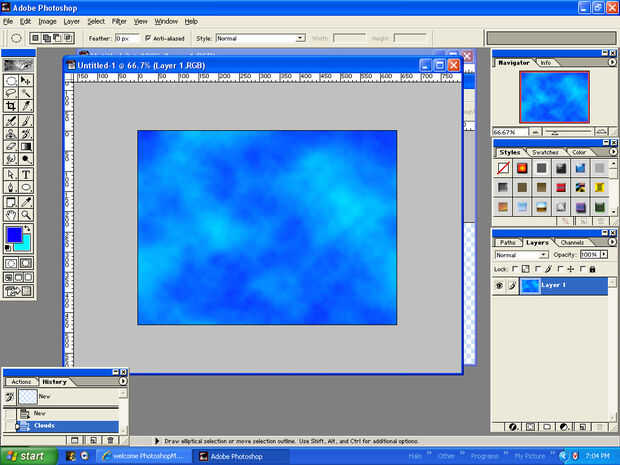Open the Image menu
The image size is (620, 465).
coord(47,21)
